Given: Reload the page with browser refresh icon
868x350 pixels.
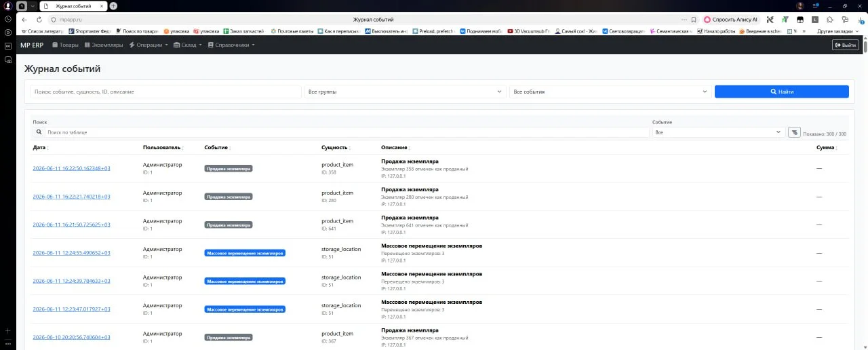Looking at the screenshot, I should pos(39,20).
